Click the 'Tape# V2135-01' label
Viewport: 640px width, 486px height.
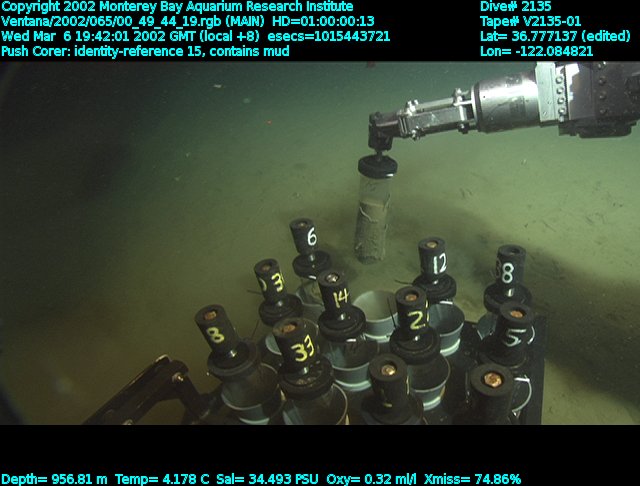530,21
